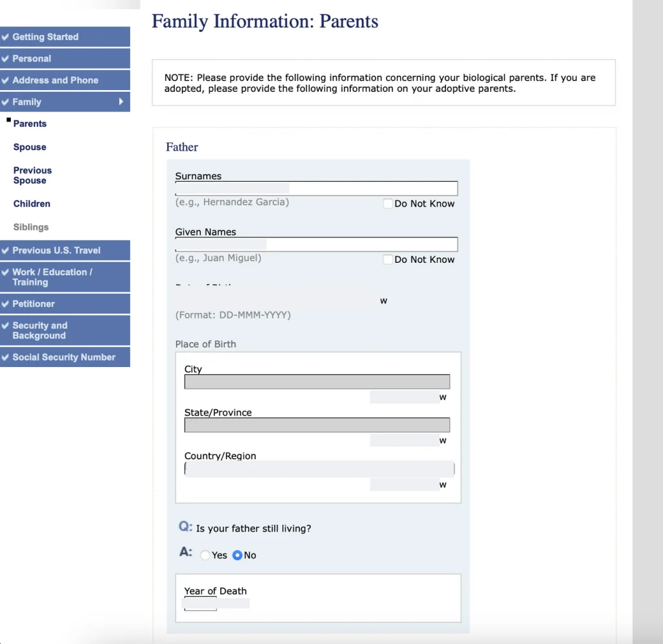The image size is (663, 644).
Task: Open the Siblings subsection
Action: [x=31, y=227]
